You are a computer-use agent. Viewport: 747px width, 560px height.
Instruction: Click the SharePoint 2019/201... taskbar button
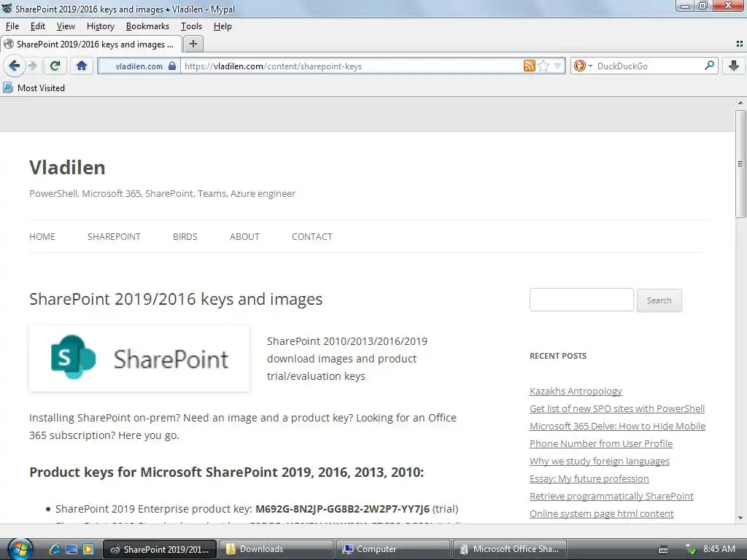[160, 549]
